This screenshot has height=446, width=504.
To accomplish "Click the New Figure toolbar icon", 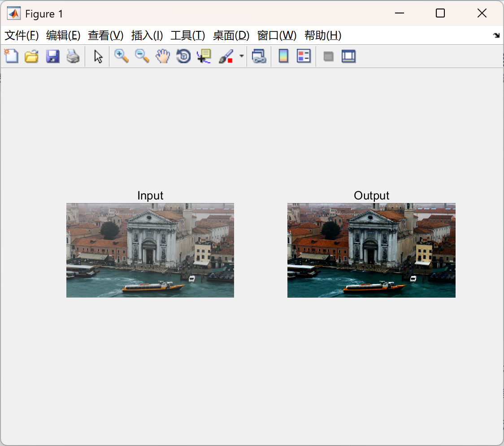I will pos(12,56).
